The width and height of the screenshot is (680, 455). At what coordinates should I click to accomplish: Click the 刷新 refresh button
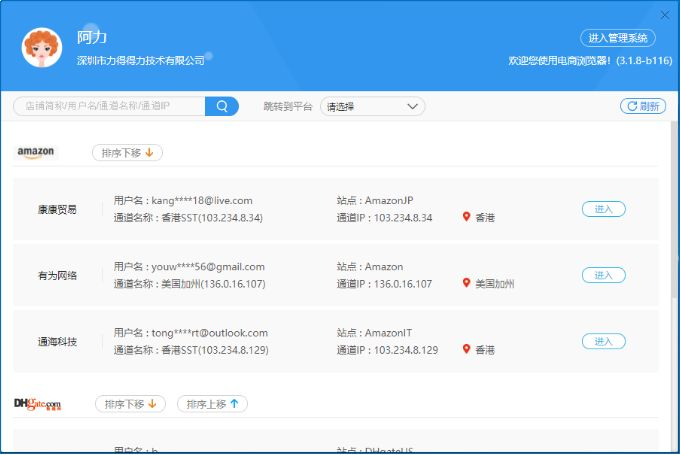(x=643, y=106)
